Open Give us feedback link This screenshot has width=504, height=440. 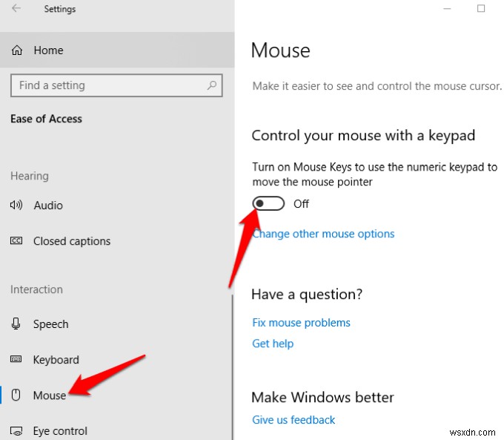tap(294, 420)
